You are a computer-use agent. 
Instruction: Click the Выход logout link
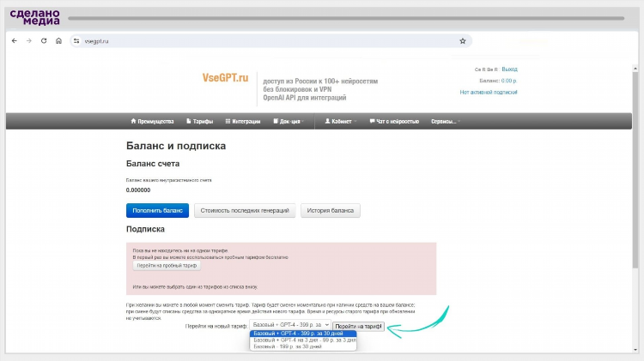coord(510,69)
